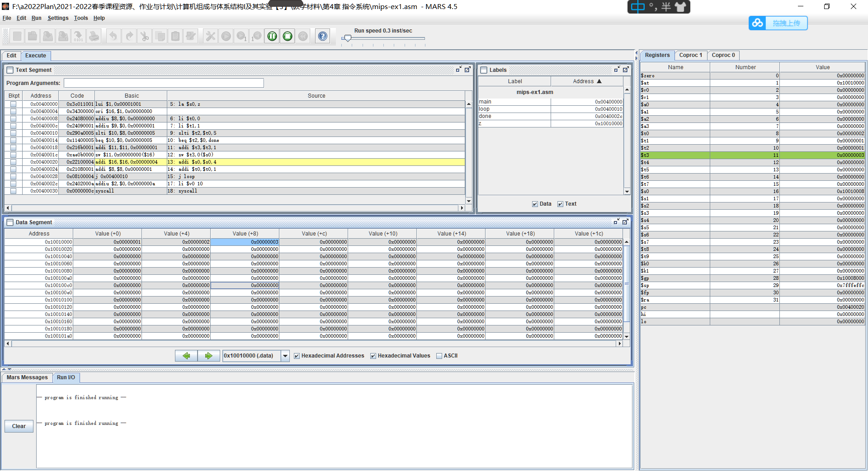This screenshot has height=471, width=868.
Task: Enable the ASCII display checkbox
Action: (439, 356)
